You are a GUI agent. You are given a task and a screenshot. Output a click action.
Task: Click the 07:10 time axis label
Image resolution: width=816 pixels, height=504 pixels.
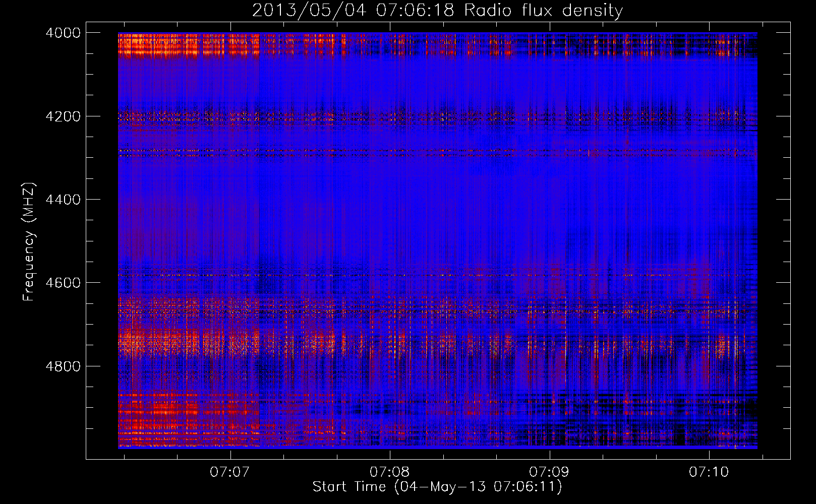coord(709,472)
